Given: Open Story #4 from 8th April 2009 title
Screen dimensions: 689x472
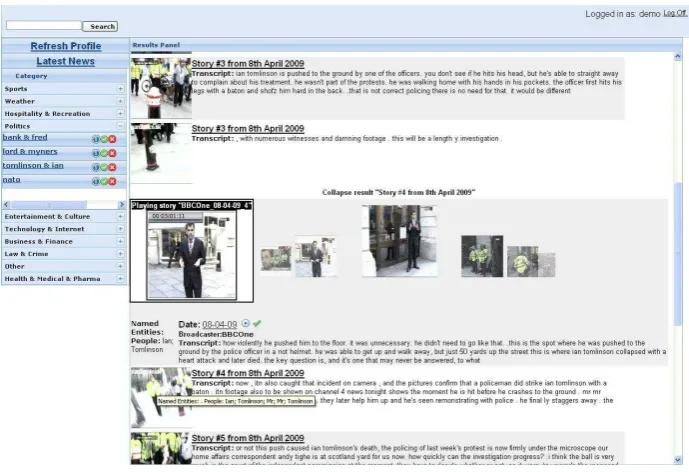Looking at the screenshot, I should pyautogui.click(x=248, y=373).
